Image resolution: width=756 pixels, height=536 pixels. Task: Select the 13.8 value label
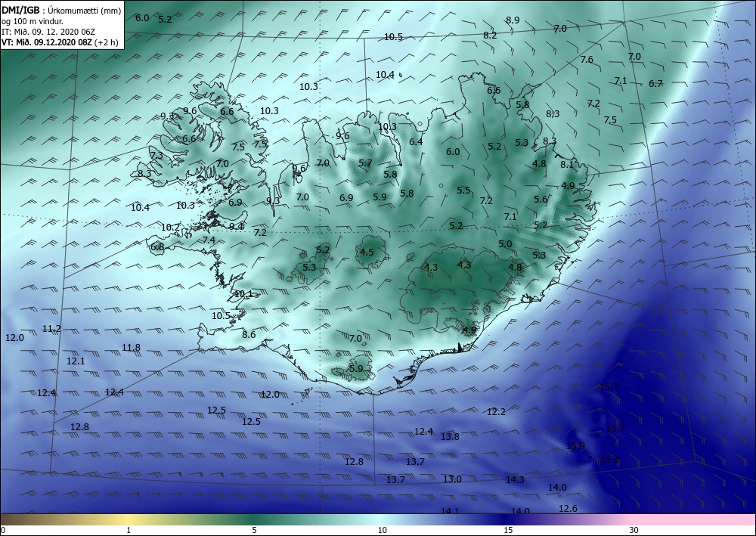(x=451, y=437)
